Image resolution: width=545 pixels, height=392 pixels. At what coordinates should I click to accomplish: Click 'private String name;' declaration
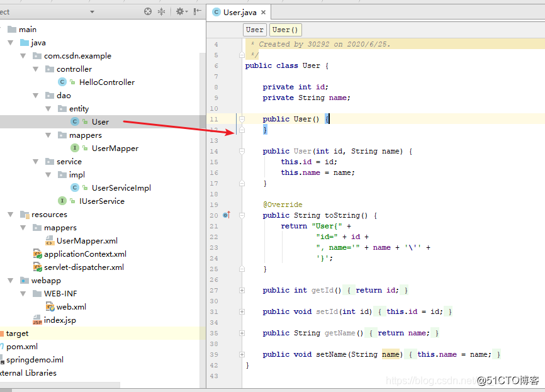(x=306, y=98)
